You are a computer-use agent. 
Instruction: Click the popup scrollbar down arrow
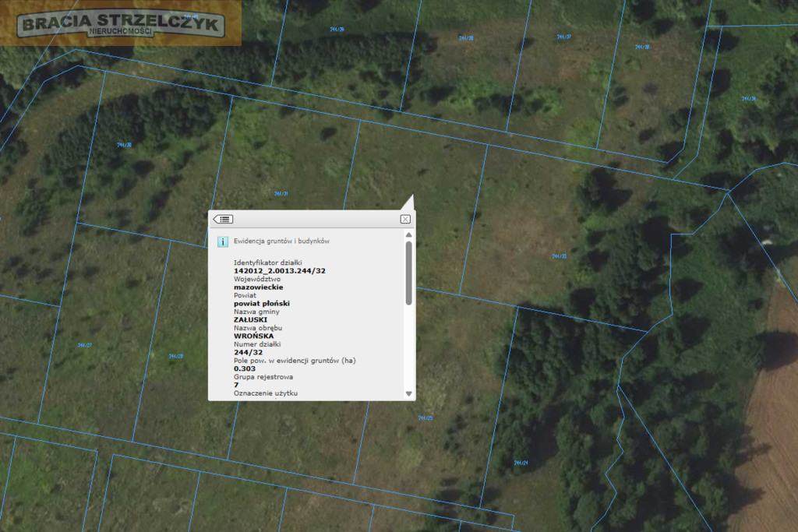coord(408,393)
